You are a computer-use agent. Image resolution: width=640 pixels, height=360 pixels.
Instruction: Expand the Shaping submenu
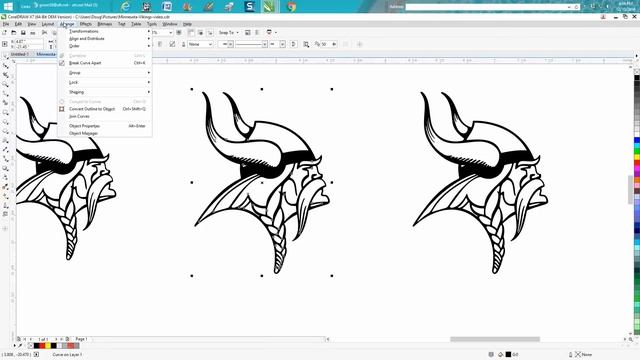[105, 92]
